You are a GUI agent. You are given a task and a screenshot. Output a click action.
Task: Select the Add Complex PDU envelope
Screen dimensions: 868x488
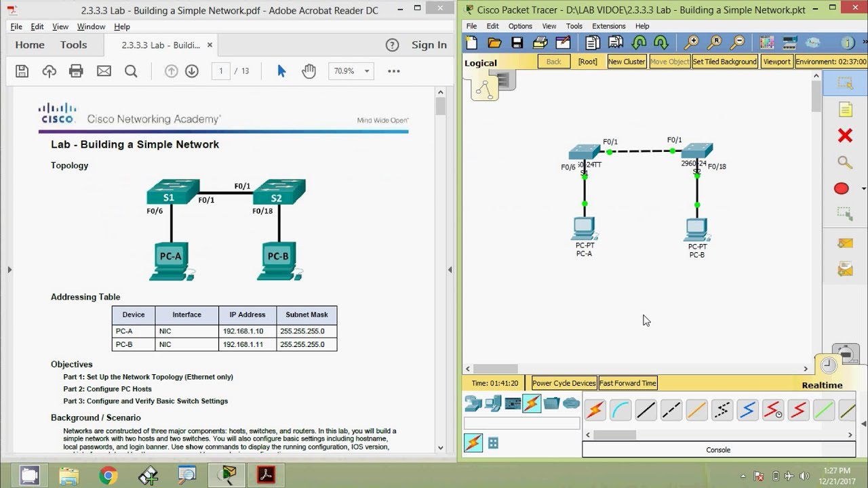(x=845, y=270)
